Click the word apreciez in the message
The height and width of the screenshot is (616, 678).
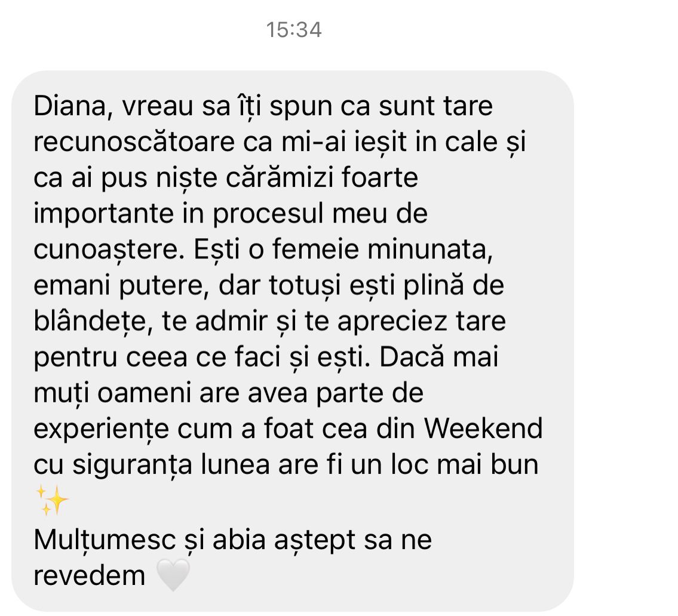[392, 322]
